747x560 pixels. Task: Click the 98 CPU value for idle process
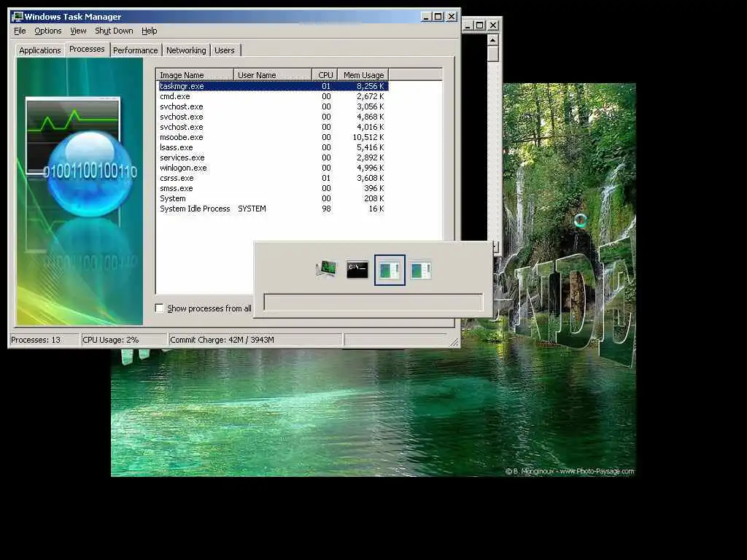coord(326,209)
